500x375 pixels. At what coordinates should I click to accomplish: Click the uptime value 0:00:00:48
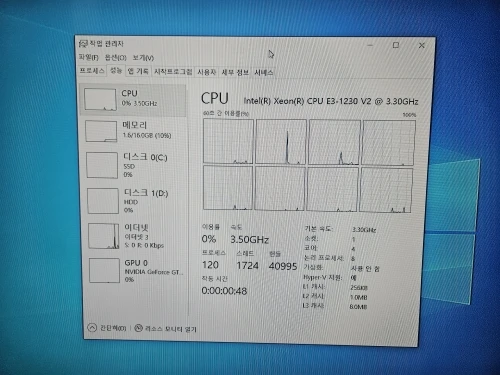click(x=224, y=291)
